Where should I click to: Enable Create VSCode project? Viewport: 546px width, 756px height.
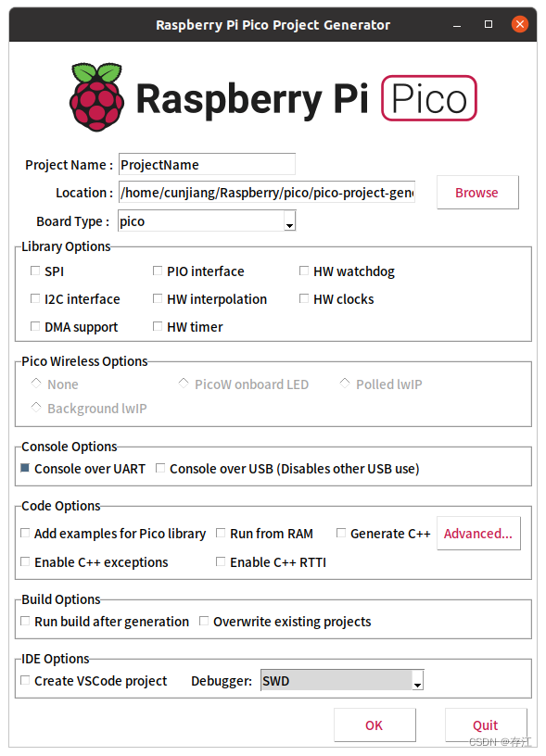click(x=24, y=680)
